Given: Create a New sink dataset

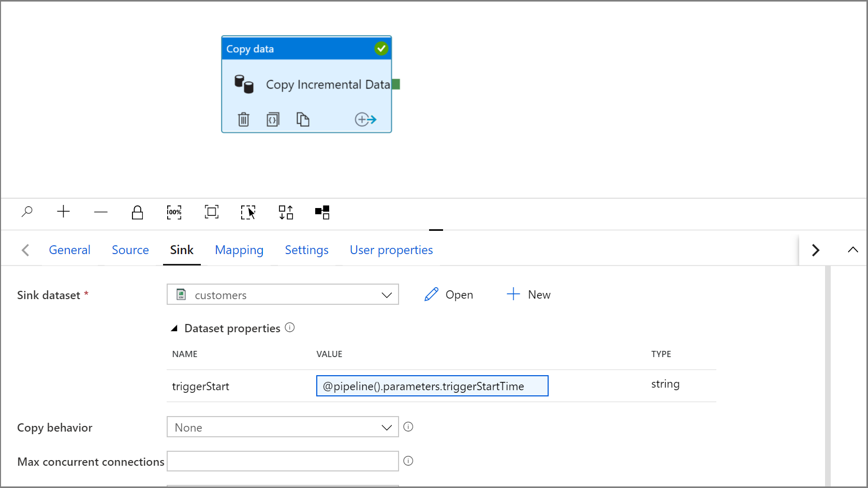Looking at the screenshot, I should pos(528,294).
